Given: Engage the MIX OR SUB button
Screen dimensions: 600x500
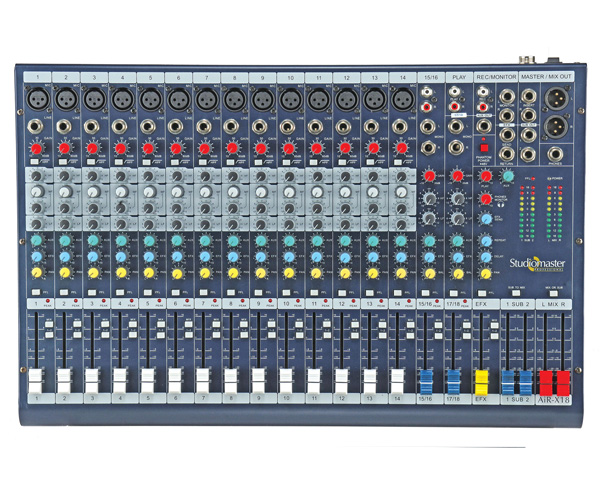Looking at the screenshot, I should (553, 293).
